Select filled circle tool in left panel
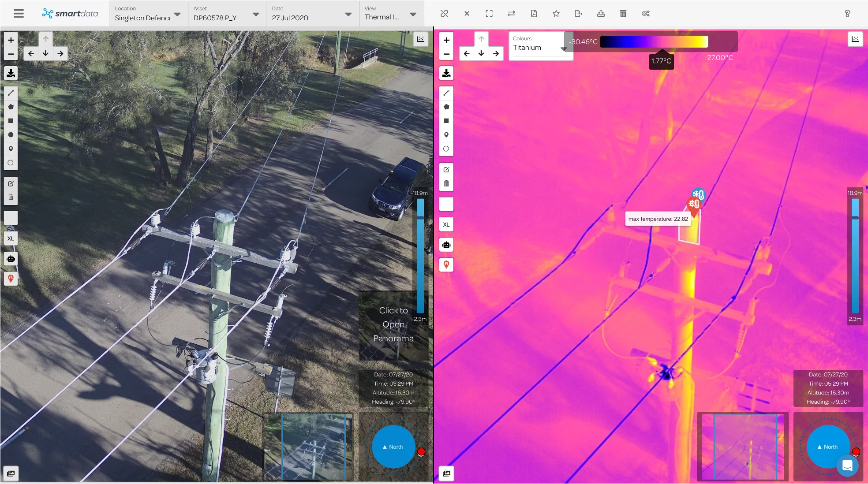Viewport: 868px width, 484px height. tap(11, 135)
